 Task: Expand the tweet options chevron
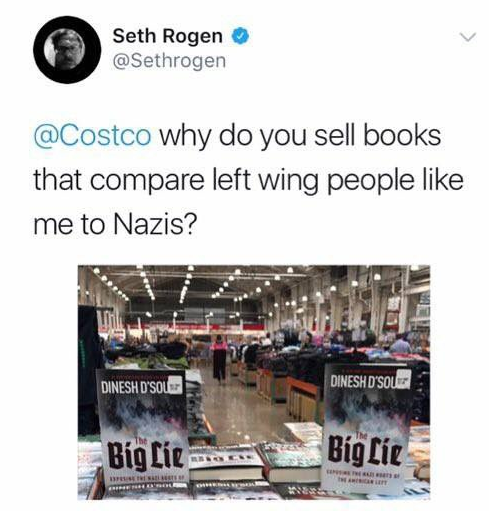(467, 37)
